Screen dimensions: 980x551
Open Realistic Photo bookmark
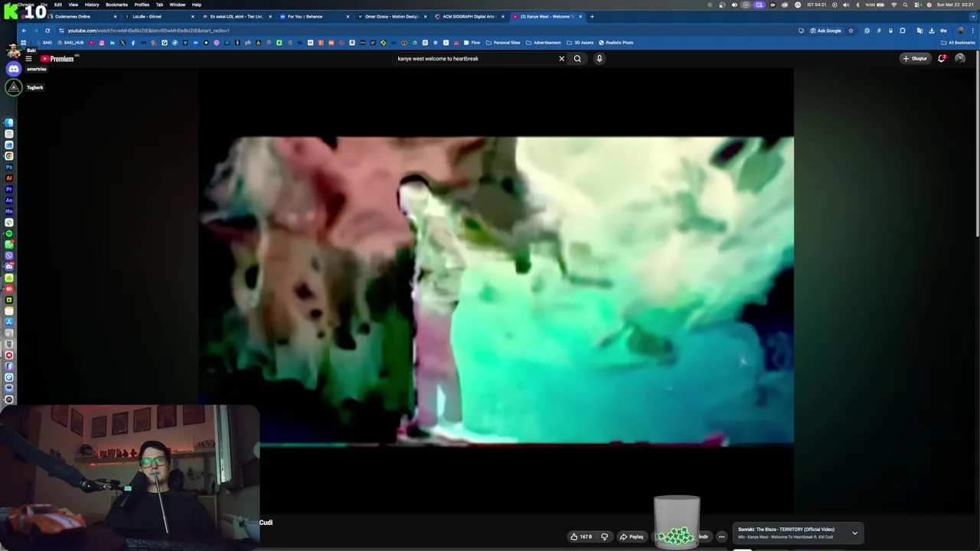[x=616, y=43]
